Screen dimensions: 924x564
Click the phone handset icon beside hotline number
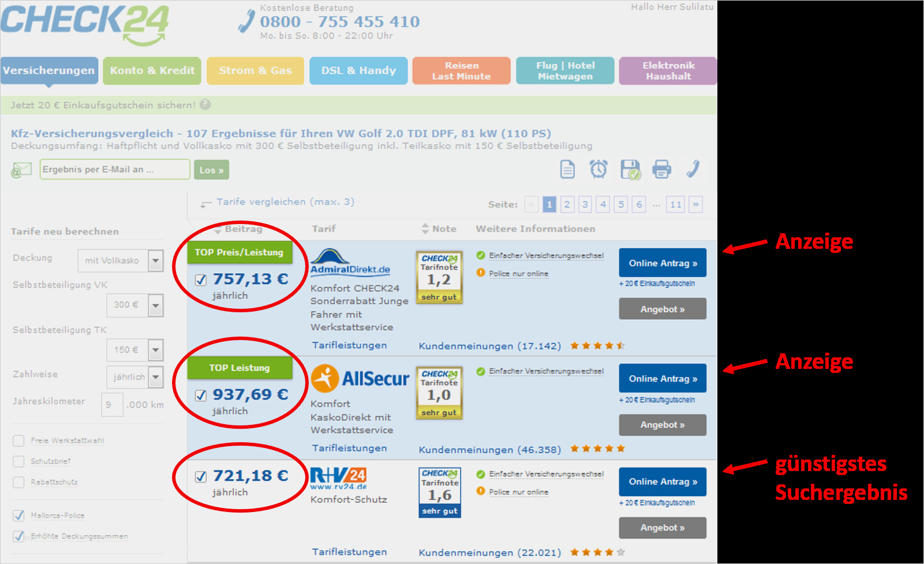(x=246, y=21)
